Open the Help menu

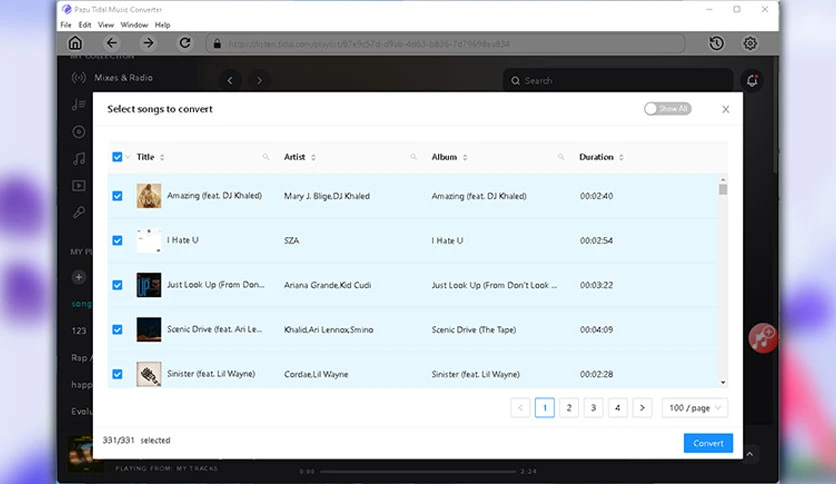click(162, 25)
